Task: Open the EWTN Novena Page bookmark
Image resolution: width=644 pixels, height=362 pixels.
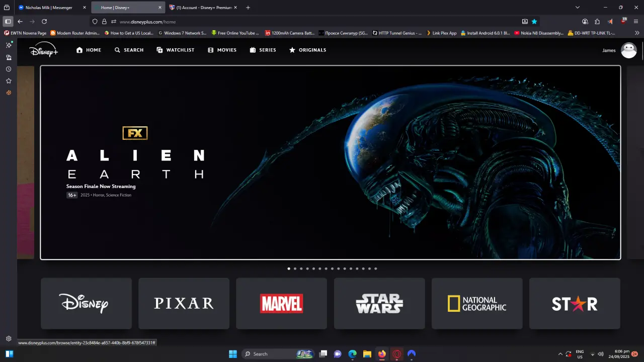Action: click(x=25, y=33)
